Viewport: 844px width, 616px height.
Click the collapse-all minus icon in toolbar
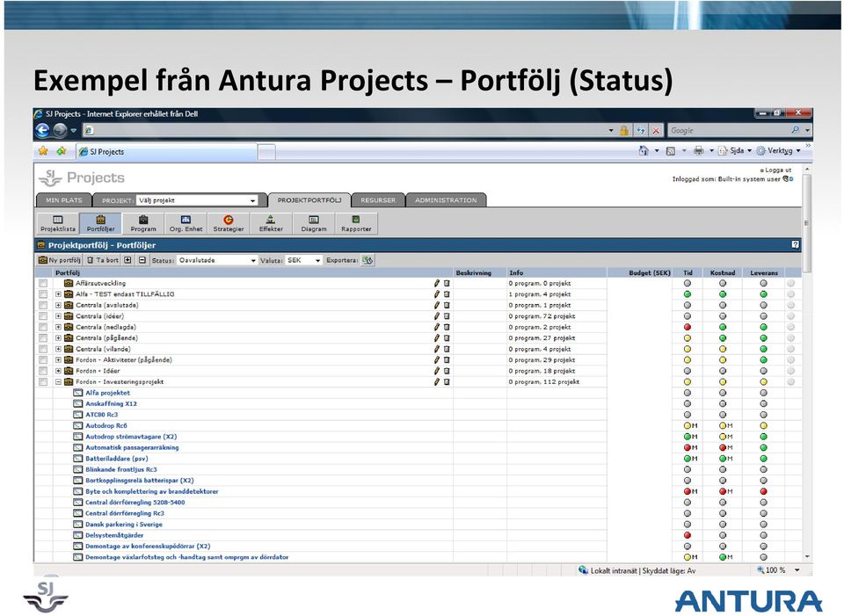point(142,260)
